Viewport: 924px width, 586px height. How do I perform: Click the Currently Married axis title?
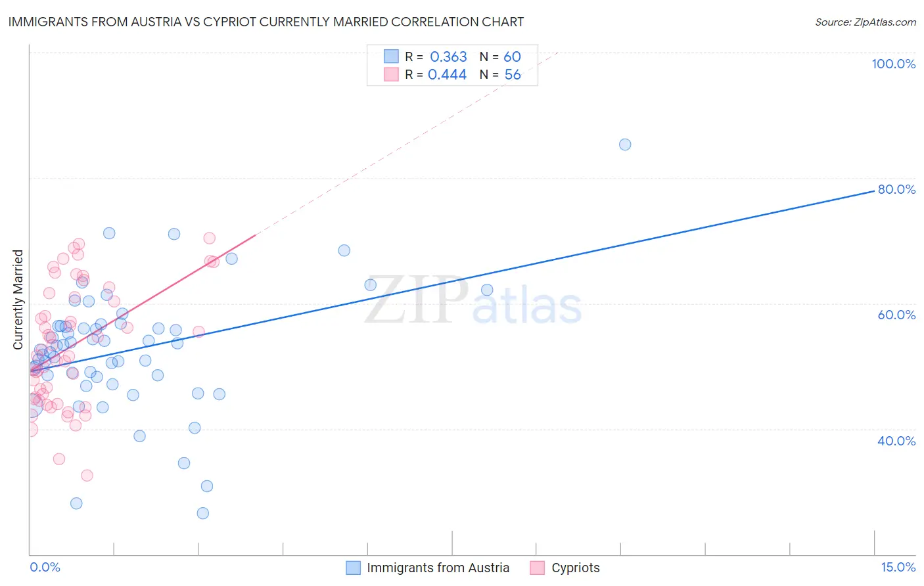[18, 300]
